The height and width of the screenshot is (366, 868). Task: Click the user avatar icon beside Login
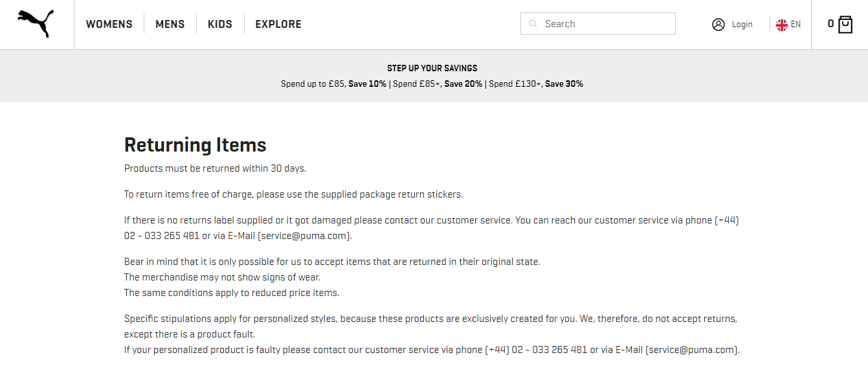(718, 25)
